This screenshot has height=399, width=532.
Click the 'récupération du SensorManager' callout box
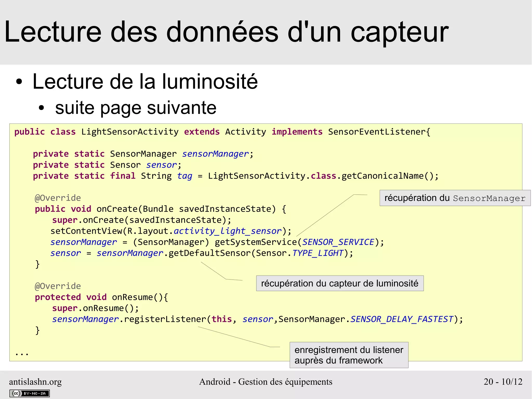tap(455, 198)
